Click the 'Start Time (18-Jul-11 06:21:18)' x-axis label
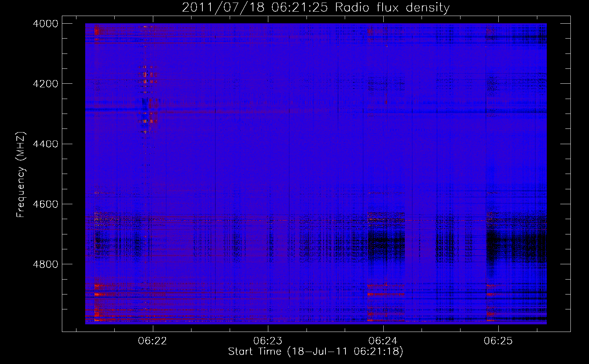Viewport: 589px width, 364px height. point(316,352)
